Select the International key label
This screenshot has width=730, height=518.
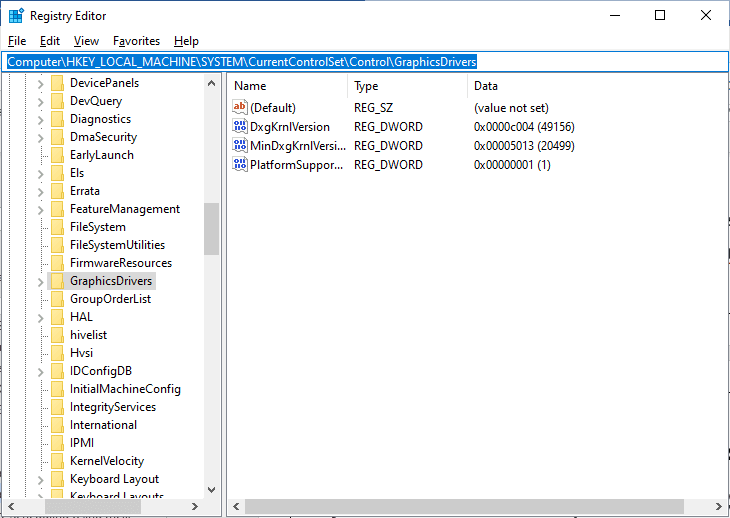[103, 425]
